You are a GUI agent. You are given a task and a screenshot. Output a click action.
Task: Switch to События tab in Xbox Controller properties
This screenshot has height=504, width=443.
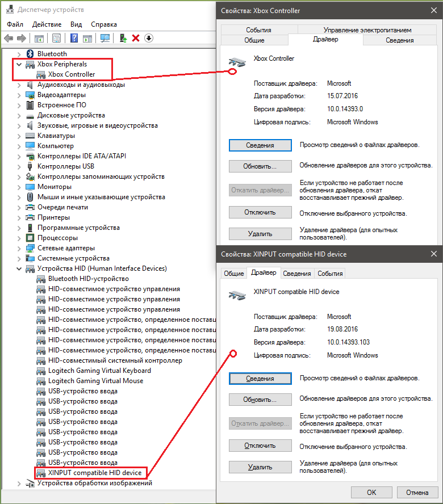259,30
